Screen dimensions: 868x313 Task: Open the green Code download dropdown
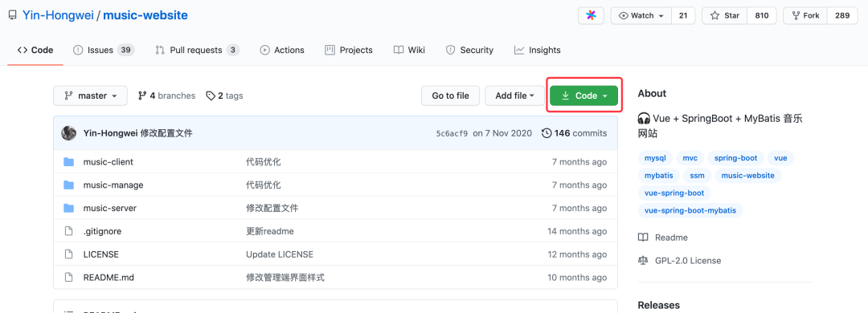[x=584, y=96]
